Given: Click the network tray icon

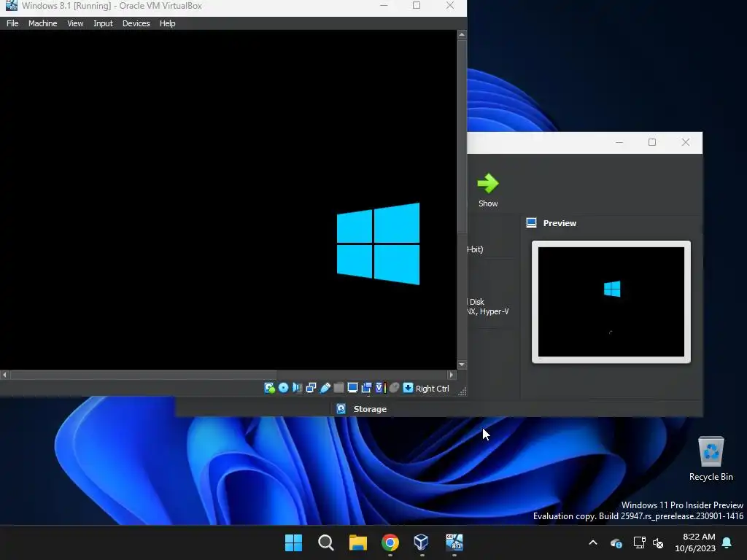Looking at the screenshot, I should 639,542.
